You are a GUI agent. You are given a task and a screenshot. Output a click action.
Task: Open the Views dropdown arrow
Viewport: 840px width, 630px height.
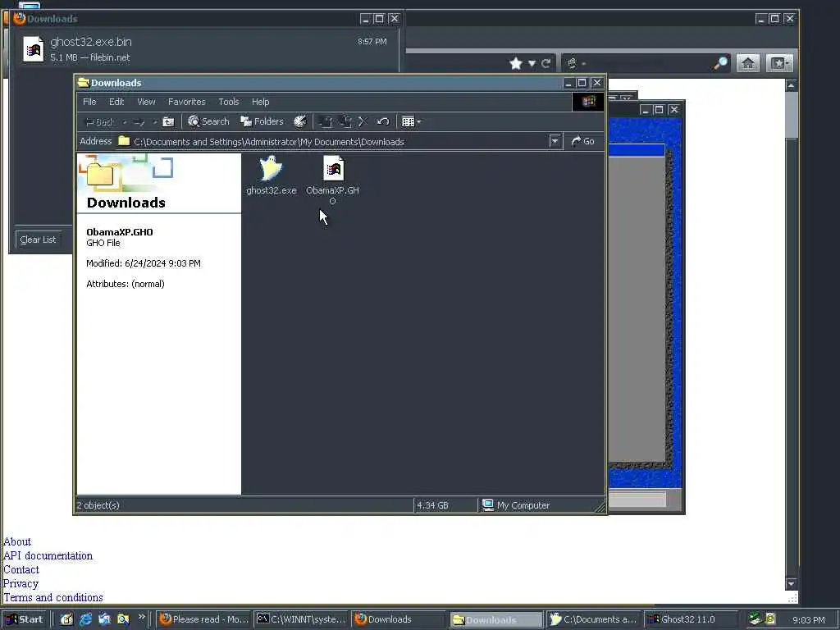(419, 122)
